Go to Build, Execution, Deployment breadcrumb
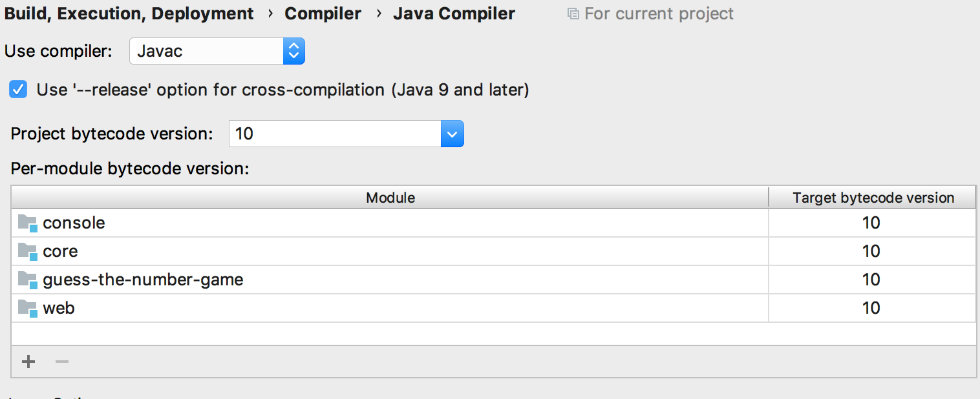Viewport: 980px width, 399px height. click(x=129, y=14)
